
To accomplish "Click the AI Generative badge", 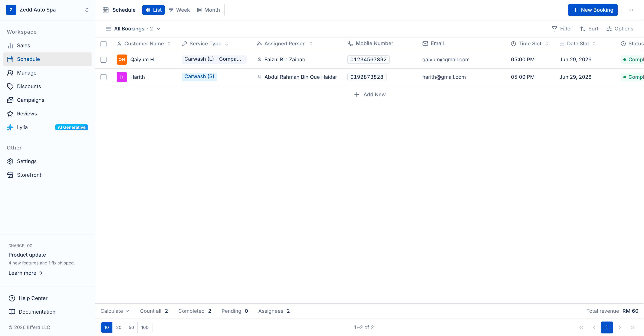I will pos(72,127).
